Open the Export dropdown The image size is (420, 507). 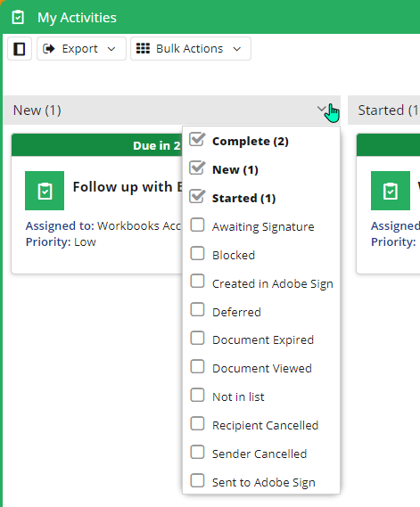pos(81,49)
